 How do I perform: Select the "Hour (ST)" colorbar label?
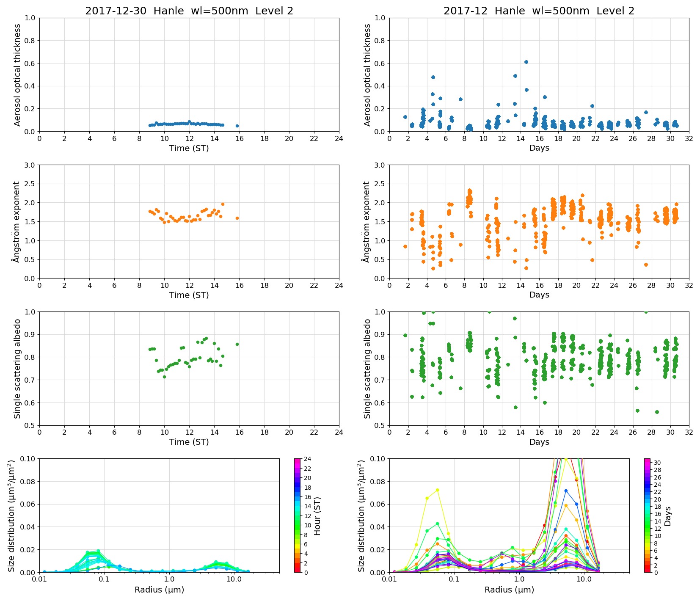point(317,516)
